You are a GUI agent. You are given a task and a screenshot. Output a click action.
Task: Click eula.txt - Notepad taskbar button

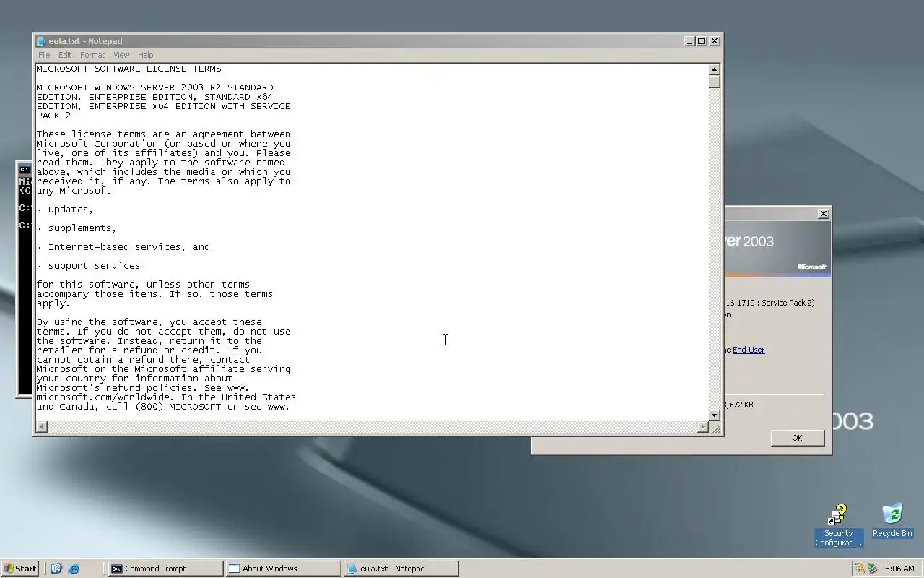coord(401,569)
